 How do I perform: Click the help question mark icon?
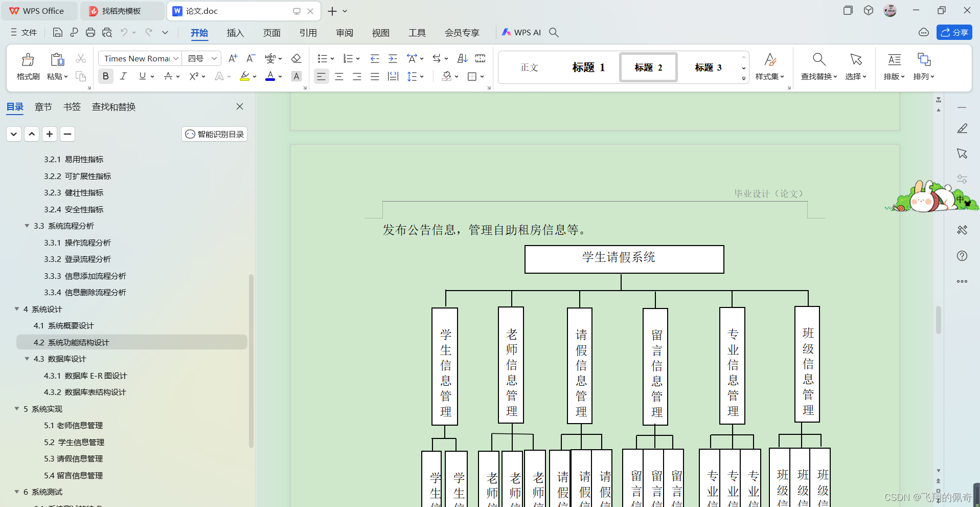[x=962, y=256]
